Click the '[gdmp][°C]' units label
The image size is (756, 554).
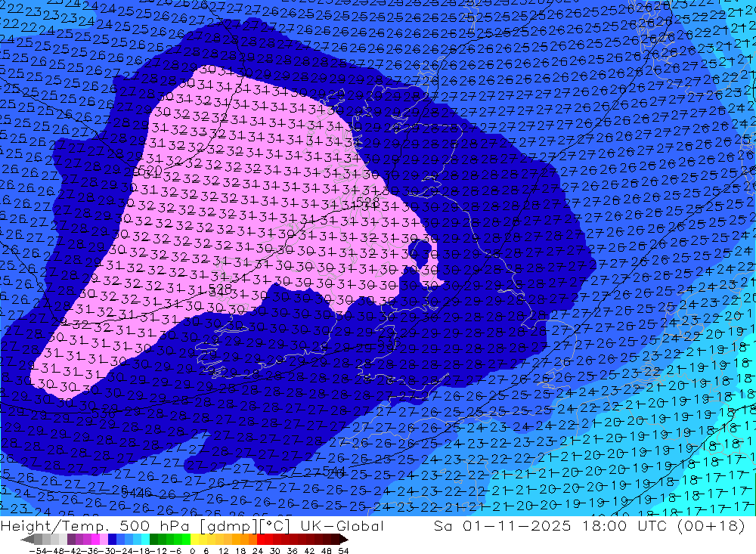pos(245,526)
